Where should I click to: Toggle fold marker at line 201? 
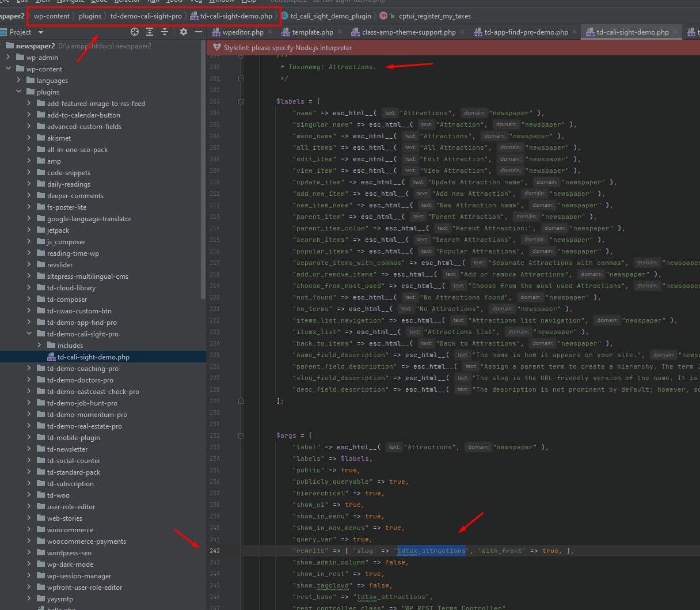point(241,78)
